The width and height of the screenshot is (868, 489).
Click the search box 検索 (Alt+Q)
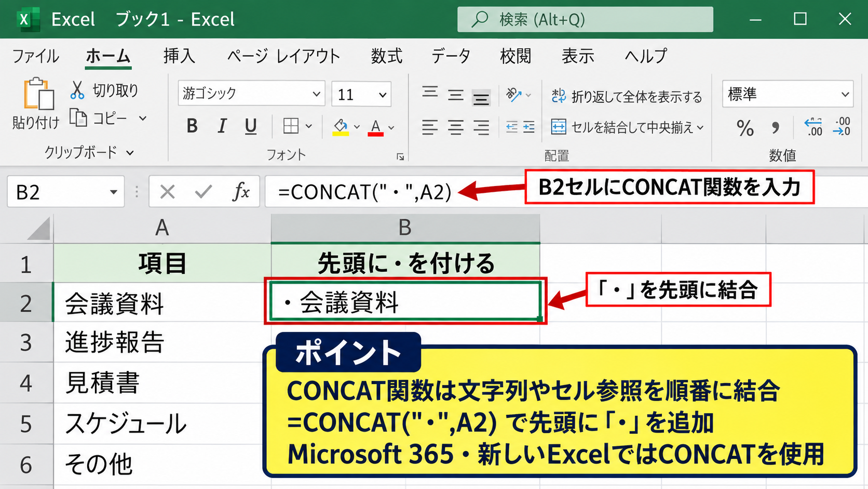click(585, 19)
